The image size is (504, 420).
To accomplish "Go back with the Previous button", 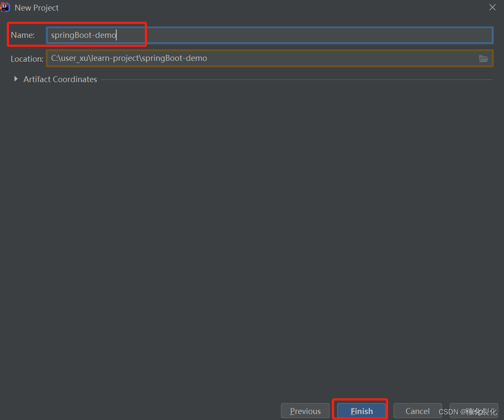I will 305,411.
